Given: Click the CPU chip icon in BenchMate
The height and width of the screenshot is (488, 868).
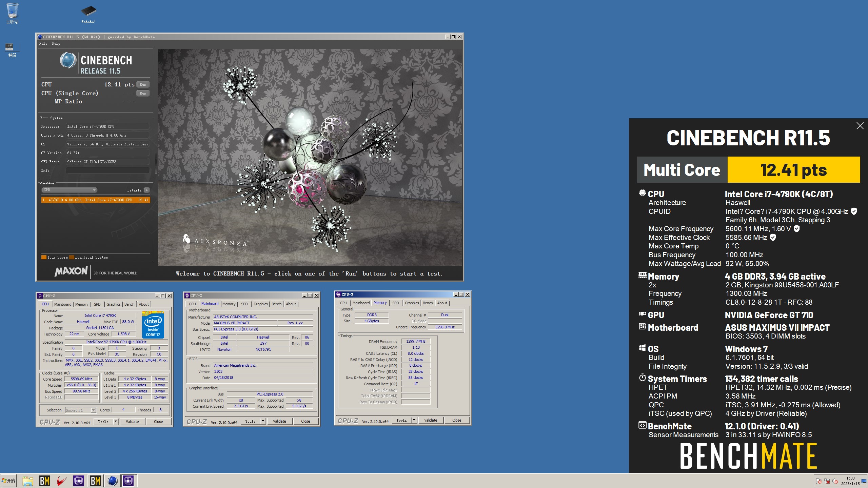Looking at the screenshot, I should 642,193.
